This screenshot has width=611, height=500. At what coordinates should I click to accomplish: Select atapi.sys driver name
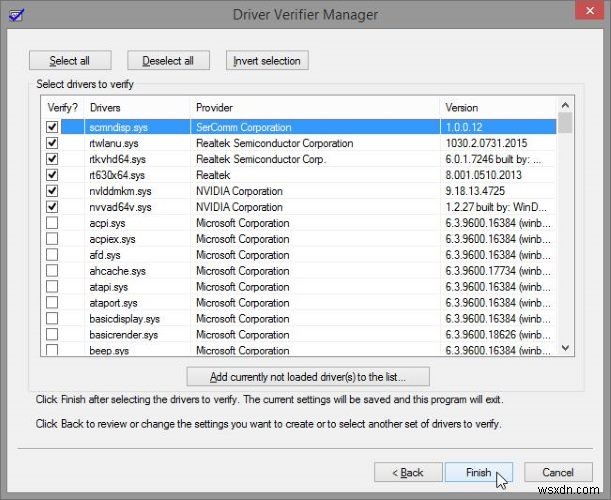pyautogui.click(x=109, y=287)
